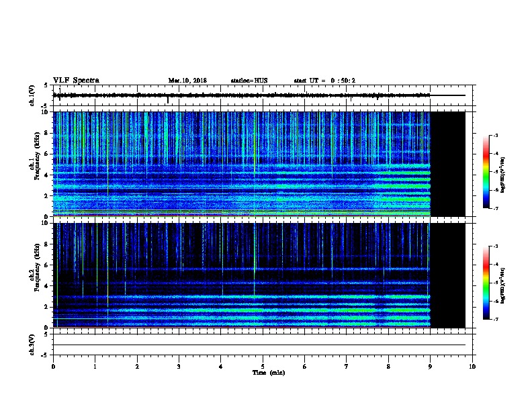This screenshot has width=532, height=411.
Task: Click time axis tick label '10'
Action: (x=472, y=367)
